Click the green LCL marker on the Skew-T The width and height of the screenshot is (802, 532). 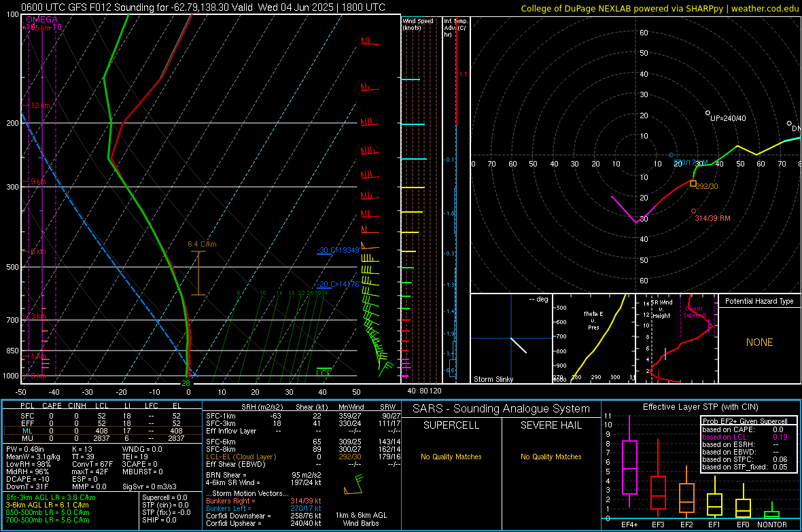point(324,372)
